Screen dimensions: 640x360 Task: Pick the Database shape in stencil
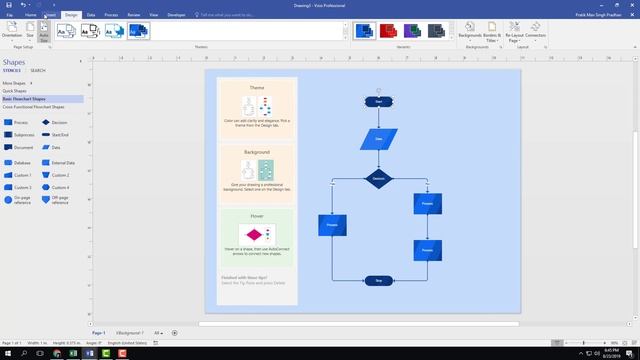[x=17, y=163]
